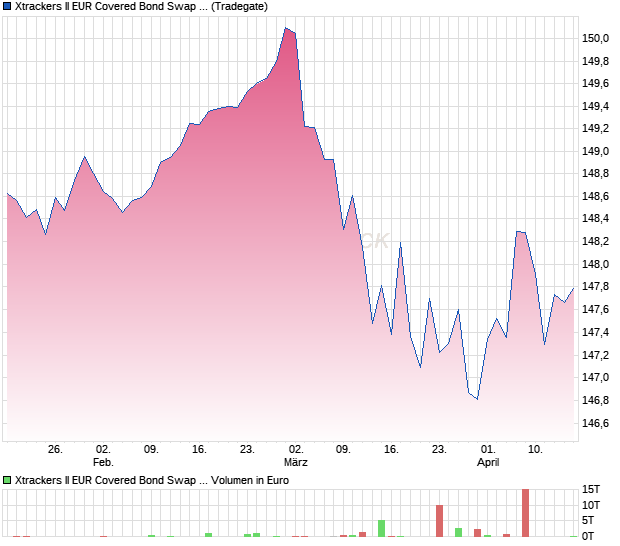This screenshot has height=546, width=620.
Task: Click the green volume legend square
Action: click(x=8, y=481)
